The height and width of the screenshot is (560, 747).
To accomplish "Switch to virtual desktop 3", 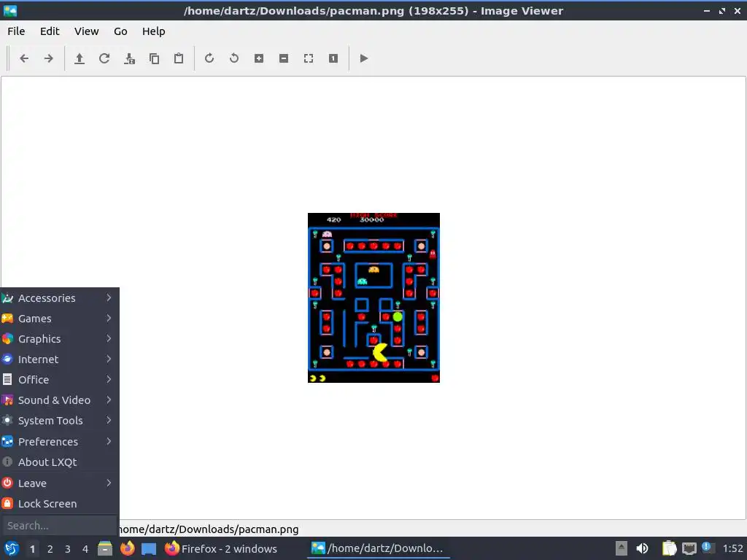I will point(68,549).
